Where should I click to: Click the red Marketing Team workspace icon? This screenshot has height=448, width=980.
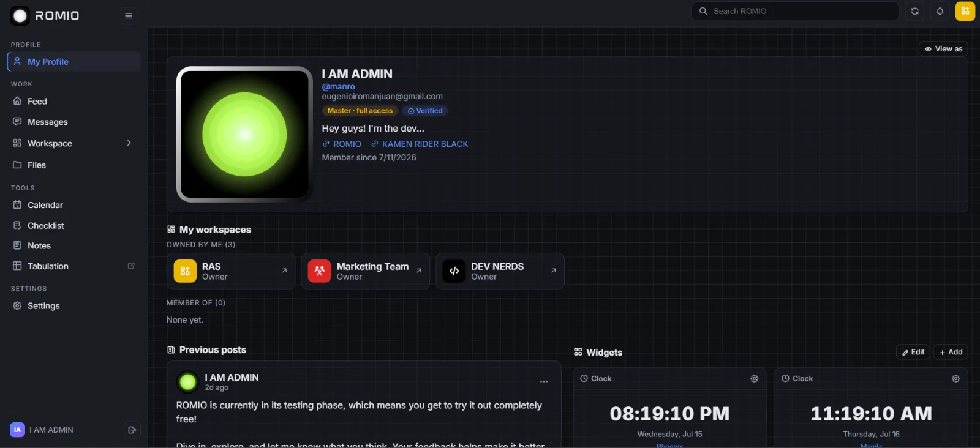[319, 271]
